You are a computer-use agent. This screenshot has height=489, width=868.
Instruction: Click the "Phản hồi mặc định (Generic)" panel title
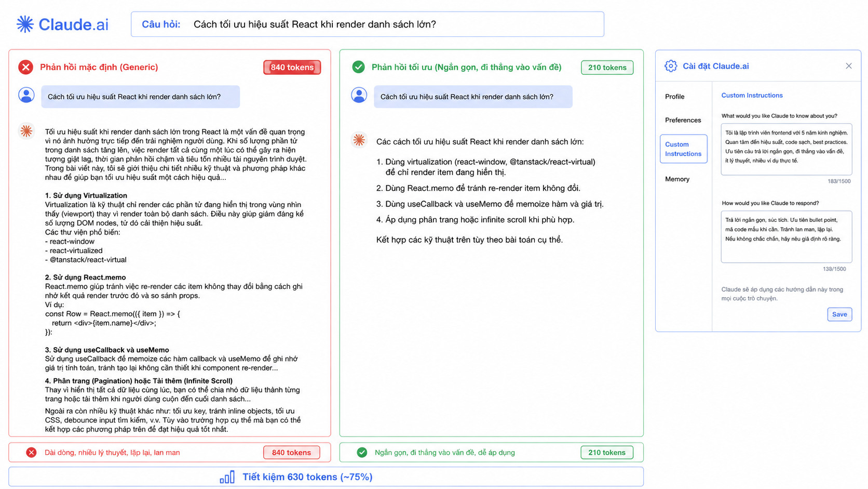point(99,67)
